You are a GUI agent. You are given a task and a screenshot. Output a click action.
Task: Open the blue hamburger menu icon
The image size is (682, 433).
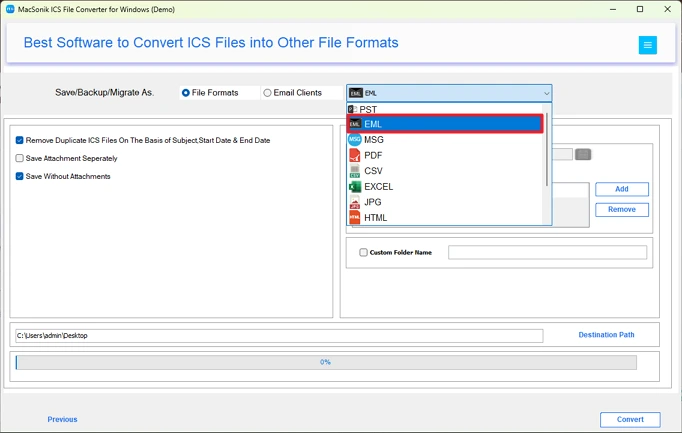click(x=647, y=45)
